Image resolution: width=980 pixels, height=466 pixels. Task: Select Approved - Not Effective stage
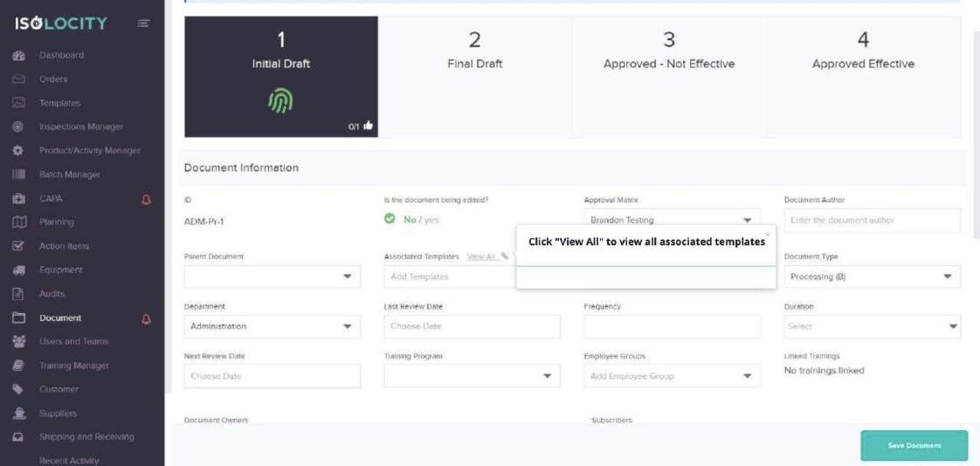669,77
